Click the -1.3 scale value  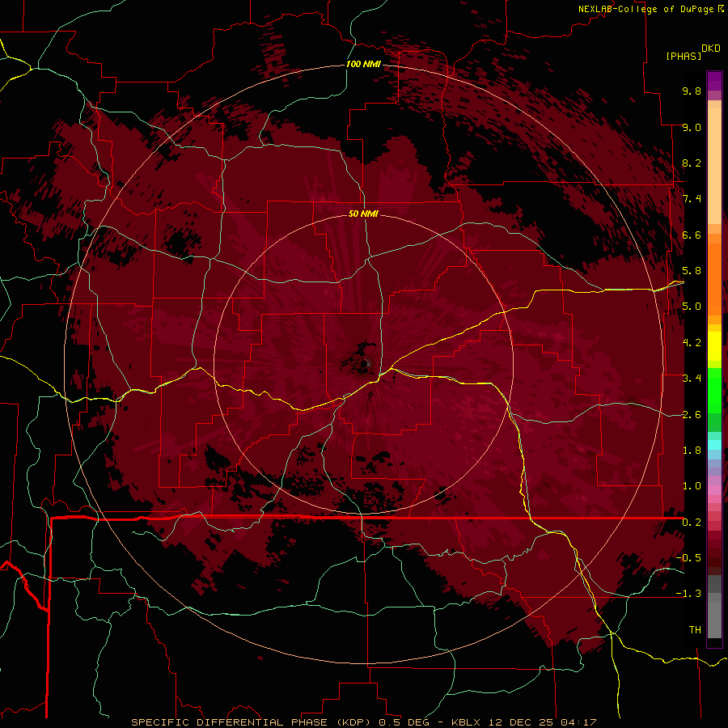(688, 594)
